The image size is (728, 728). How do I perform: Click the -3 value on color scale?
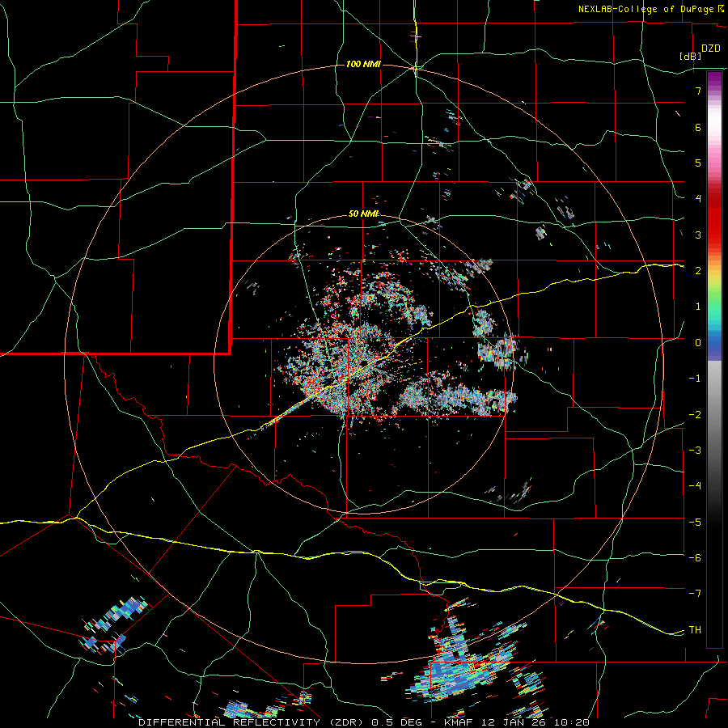pyautogui.click(x=695, y=450)
